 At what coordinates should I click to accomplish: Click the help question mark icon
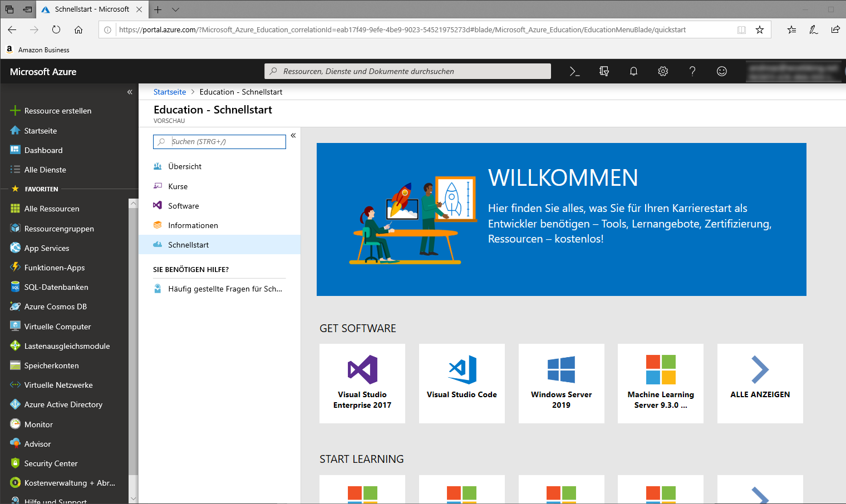692,71
